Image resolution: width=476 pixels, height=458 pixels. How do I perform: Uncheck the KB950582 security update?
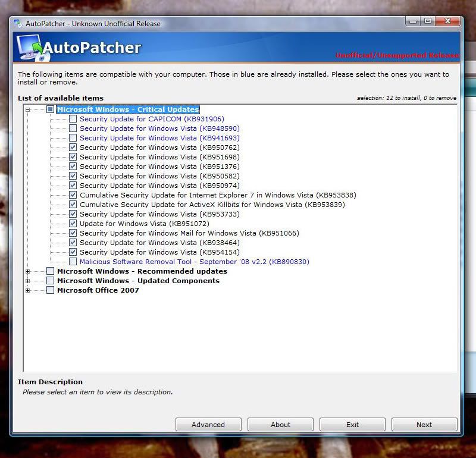(x=73, y=175)
